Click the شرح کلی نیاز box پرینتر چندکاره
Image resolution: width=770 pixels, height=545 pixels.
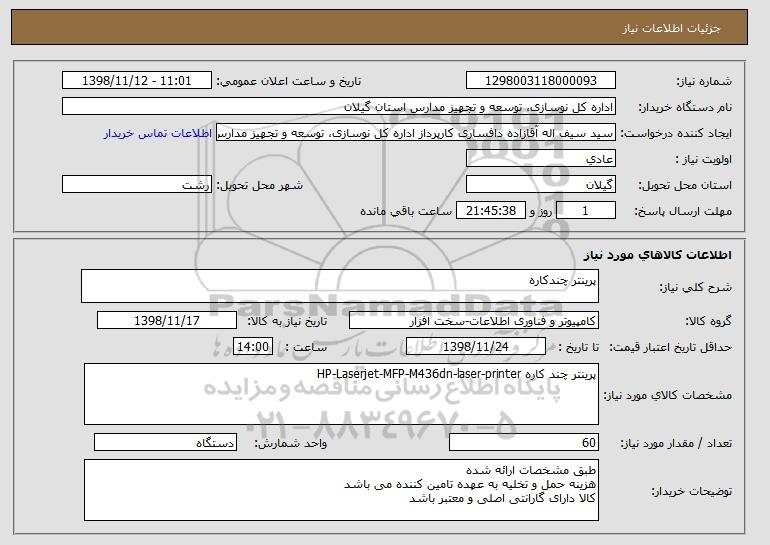(340, 286)
